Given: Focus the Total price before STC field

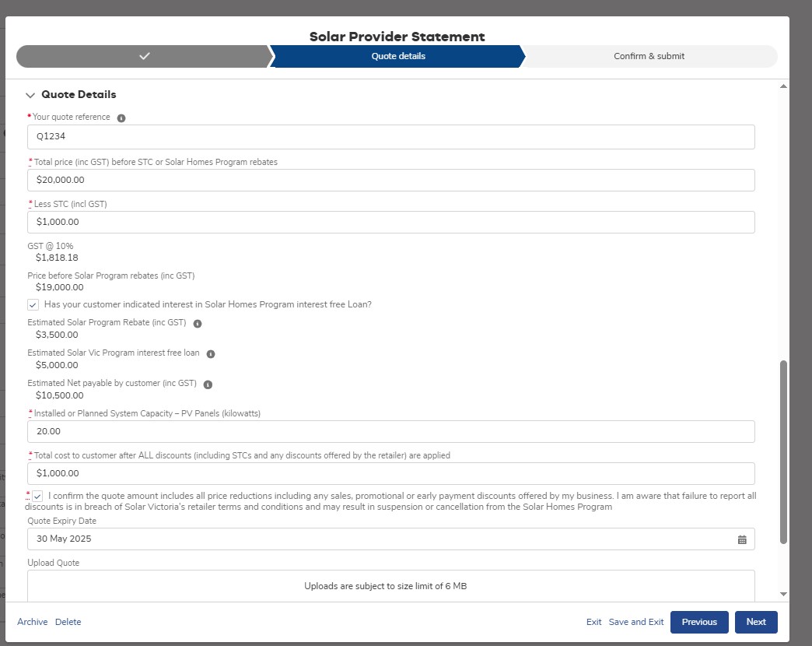Looking at the screenshot, I should pyautogui.click(x=391, y=181).
